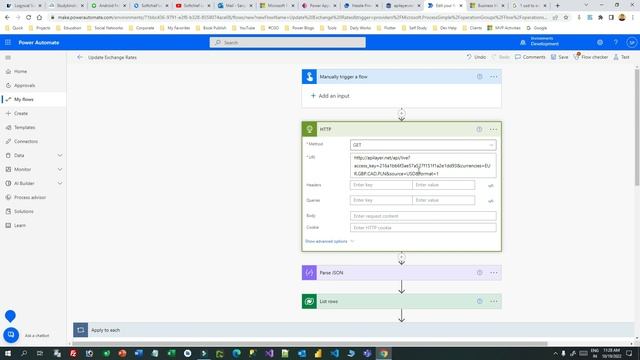The height and width of the screenshot is (360, 640).
Task: Click the Power Automate search box
Action: coord(287,42)
